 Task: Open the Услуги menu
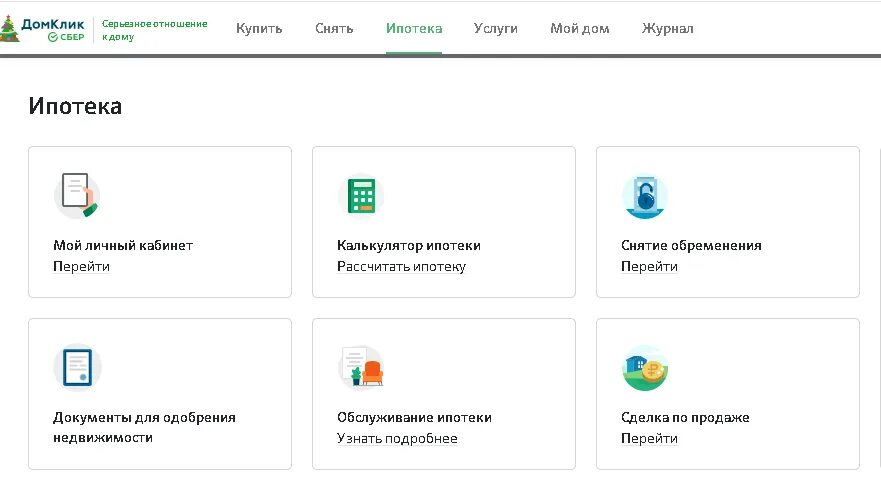click(x=496, y=28)
